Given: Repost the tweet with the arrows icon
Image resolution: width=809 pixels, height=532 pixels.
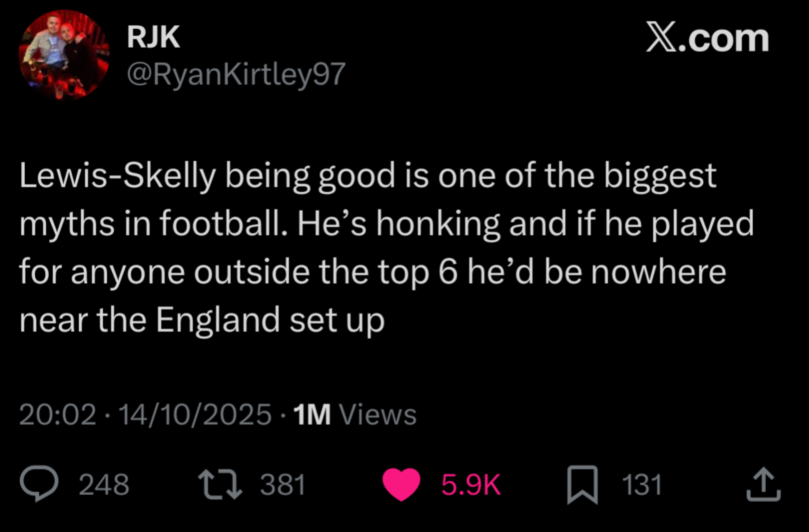Looking at the screenshot, I should [220, 484].
